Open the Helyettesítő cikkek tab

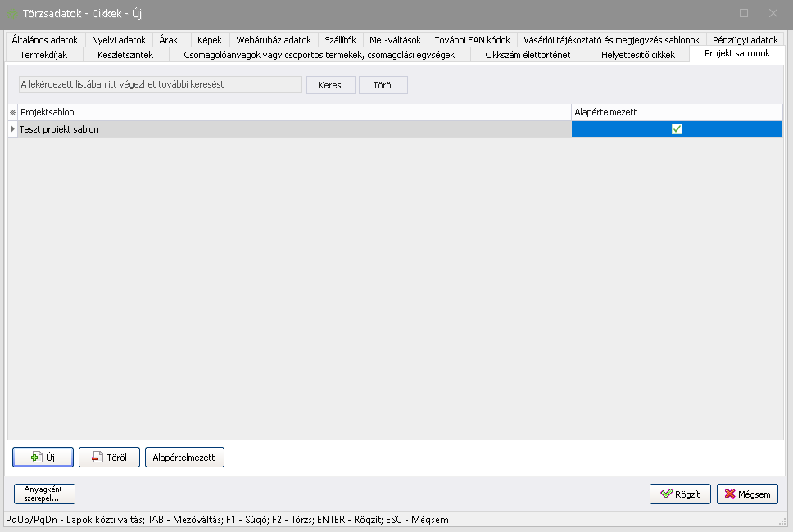pyautogui.click(x=637, y=55)
